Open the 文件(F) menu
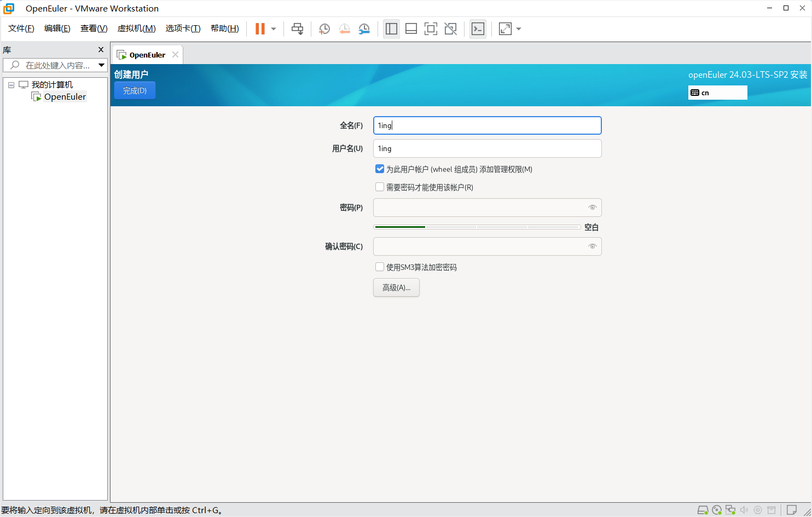This screenshot has width=812, height=517. point(21,28)
